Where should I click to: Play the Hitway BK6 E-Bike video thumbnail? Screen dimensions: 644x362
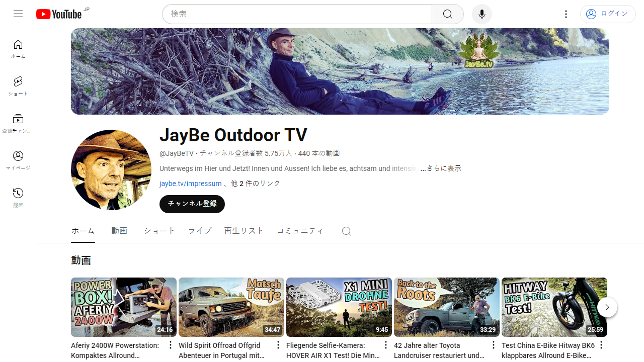point(554,307)
